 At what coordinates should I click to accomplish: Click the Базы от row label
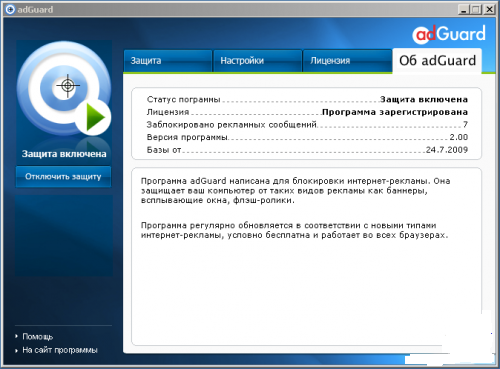164,150
